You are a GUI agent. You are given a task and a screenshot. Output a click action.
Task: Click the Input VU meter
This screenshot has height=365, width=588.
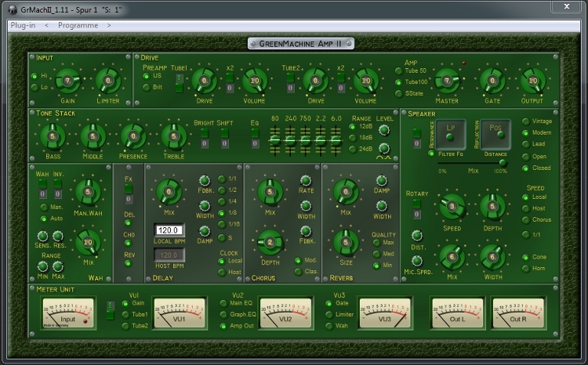pyautogui.click(x=67, y=314)
